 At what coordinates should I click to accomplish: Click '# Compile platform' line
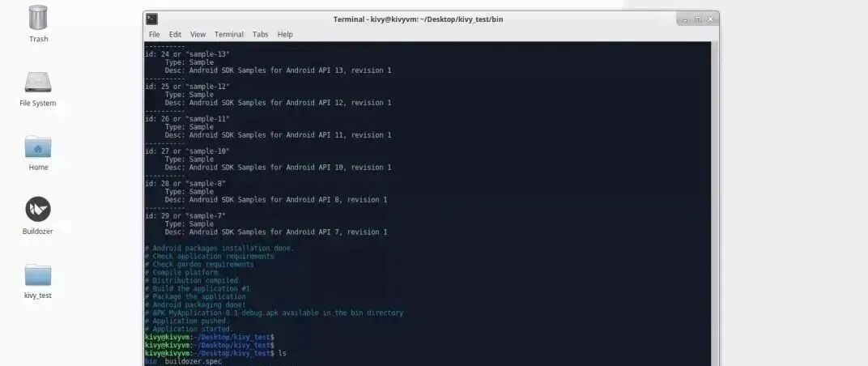pos(181,272)
